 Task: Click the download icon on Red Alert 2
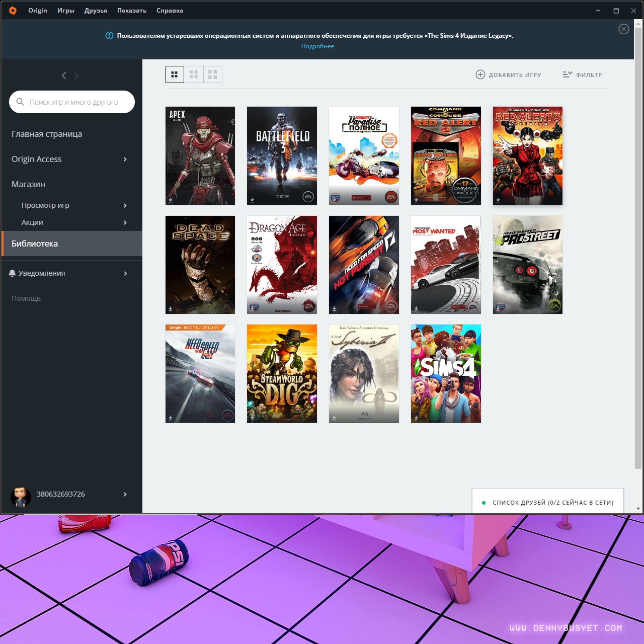pyautogui.click(x=416, y=200)
